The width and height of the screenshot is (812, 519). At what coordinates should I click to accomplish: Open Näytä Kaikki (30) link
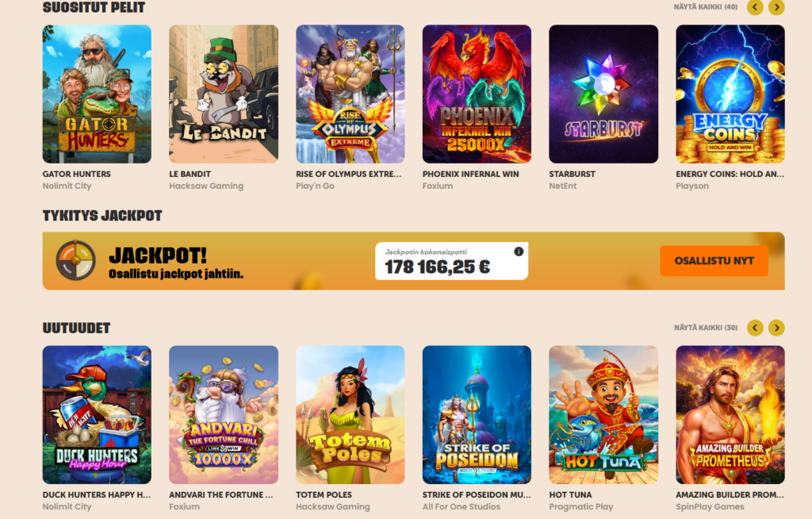point(705,328)
